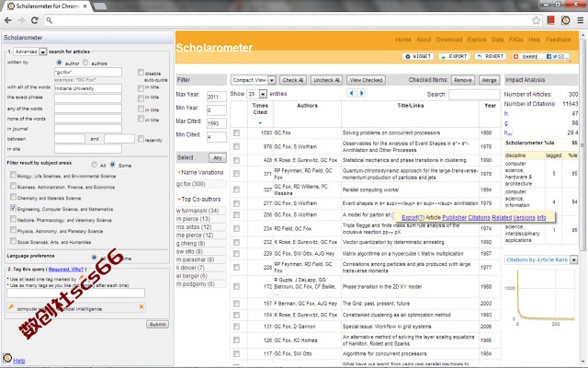The height and width of the screenshot is (368, 588).
Task: Switch to the Scholarometer for Chrome tab
Action: (x=48, y=6)
